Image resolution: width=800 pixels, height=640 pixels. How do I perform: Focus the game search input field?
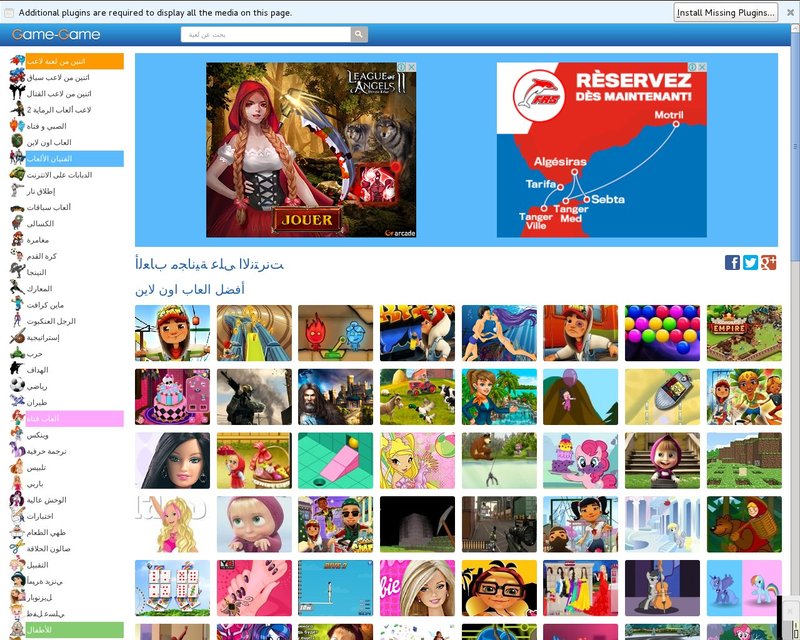pyautogui.click(x=266, y=34)
